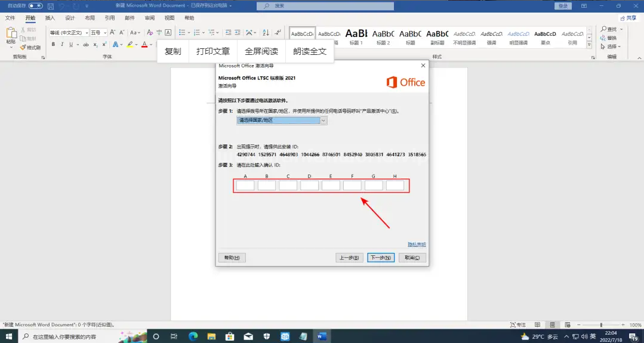Adjust the zoom slider in status bar

click(x=601, y=325)
